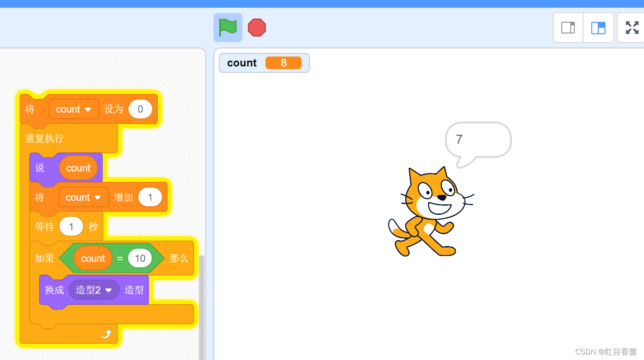Click the green flag to run
The height and width of the screenshot is (360, 644).
[228, 28]
